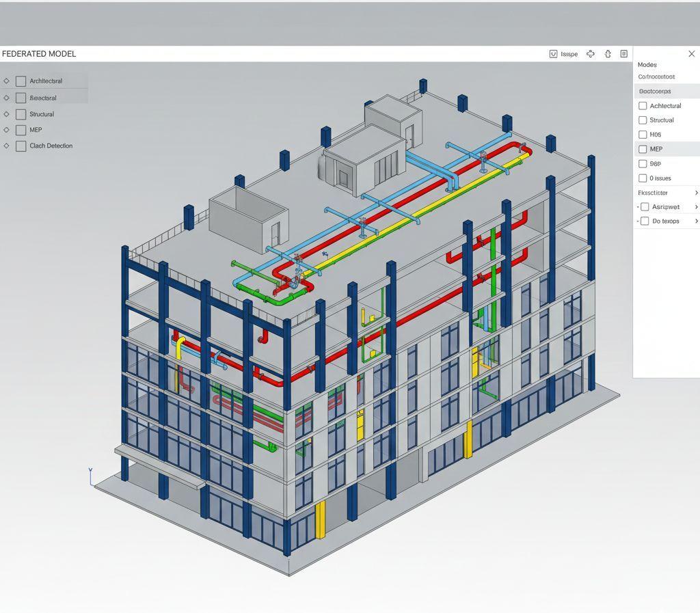Tick the 98P checkbox in Modes panel
This screenshot has width=700, height=613.
(x=643, y=164)
